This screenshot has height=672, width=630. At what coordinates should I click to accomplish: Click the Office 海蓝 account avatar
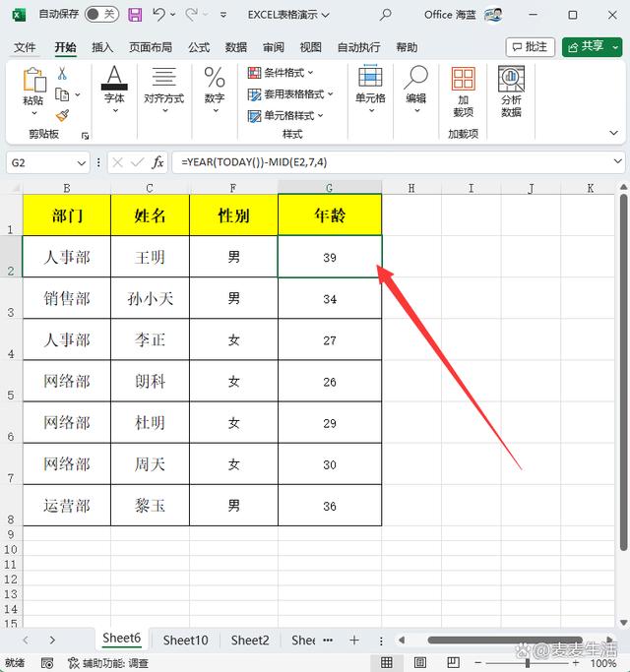coord(493,15)
